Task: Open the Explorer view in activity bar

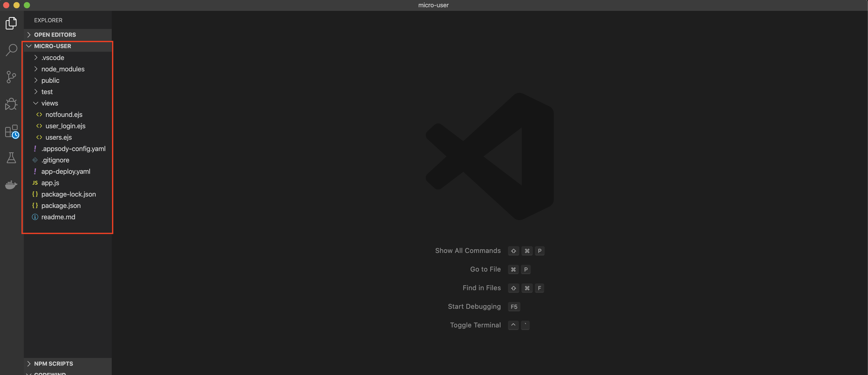Action: point(11,23)
